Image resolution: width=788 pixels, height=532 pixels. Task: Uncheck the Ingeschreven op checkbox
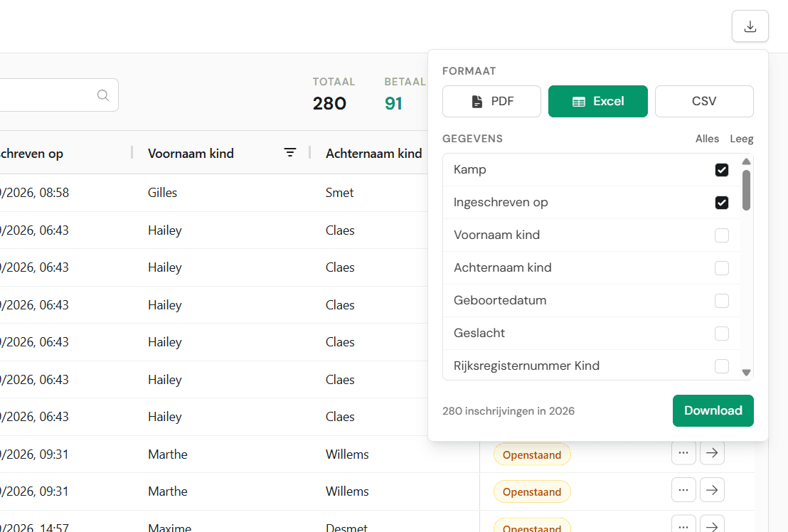pyautogui.click(x=722, y=203)
